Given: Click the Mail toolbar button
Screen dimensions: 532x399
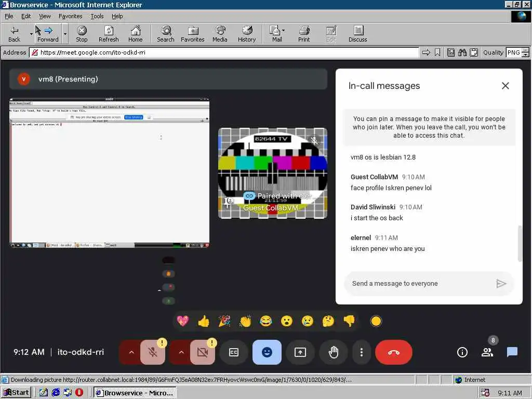Looking at the screenshot, I should [276, 34].
